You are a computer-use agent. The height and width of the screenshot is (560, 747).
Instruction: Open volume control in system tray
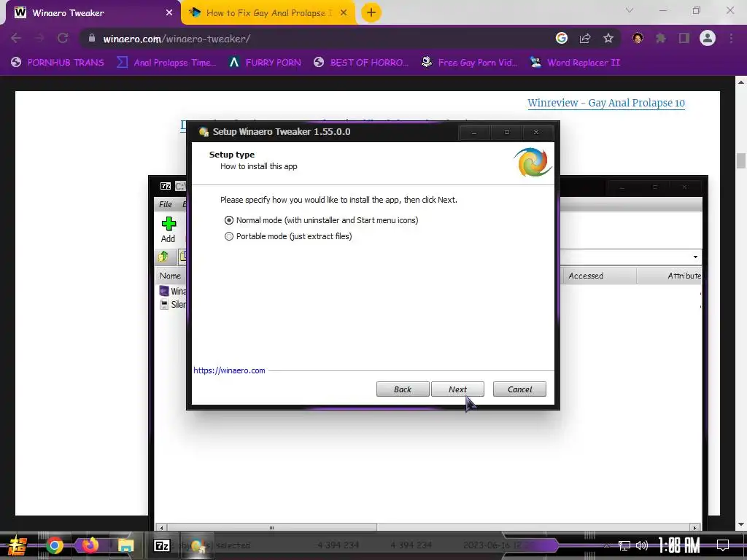(642, 545)
